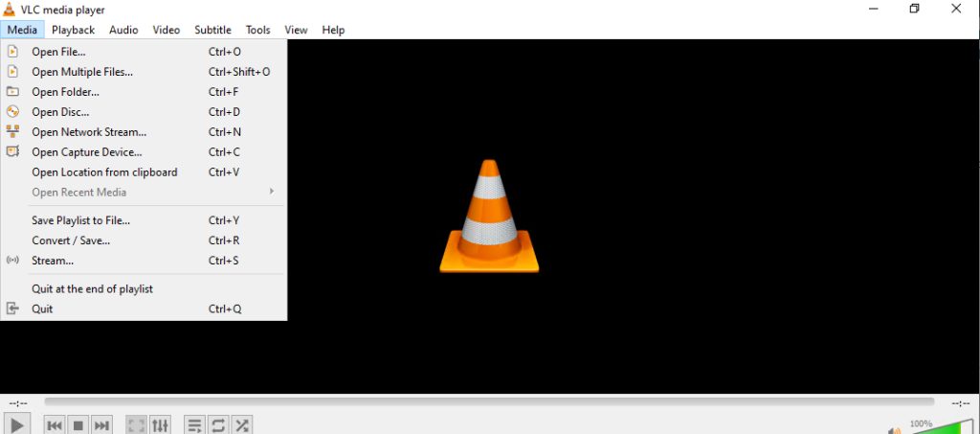Select Open Disc... entry
The height and width of the screenshot is (434, 980).
tap(144, 112)
